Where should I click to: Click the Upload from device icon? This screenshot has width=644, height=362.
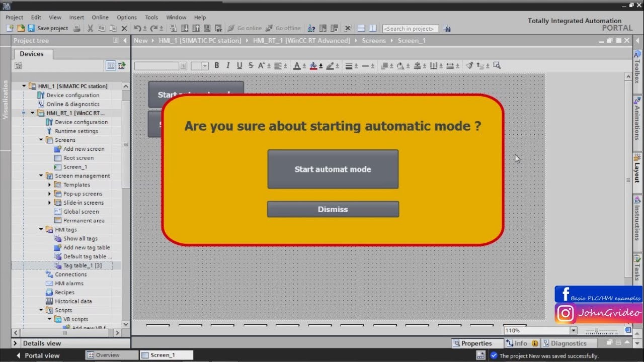[x=196, y=28]
